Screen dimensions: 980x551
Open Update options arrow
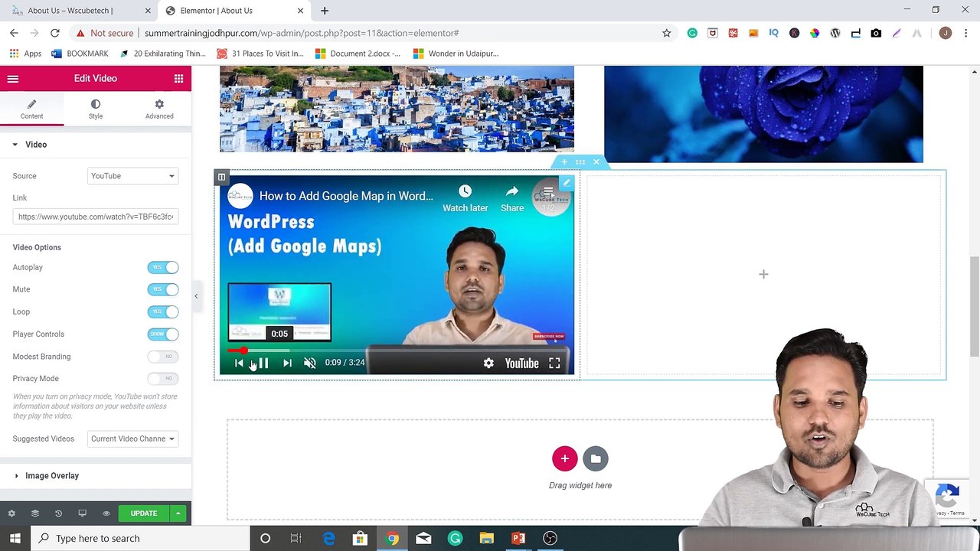tap(178, 514)
